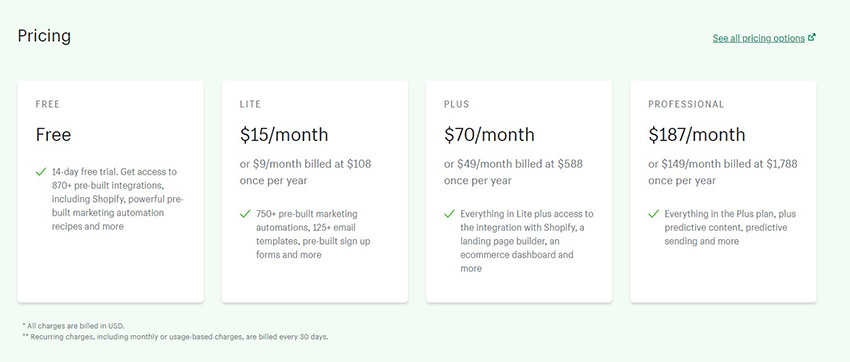Click the 14-day free trial description
Screen dimensions: 850x362
(118, 199)
